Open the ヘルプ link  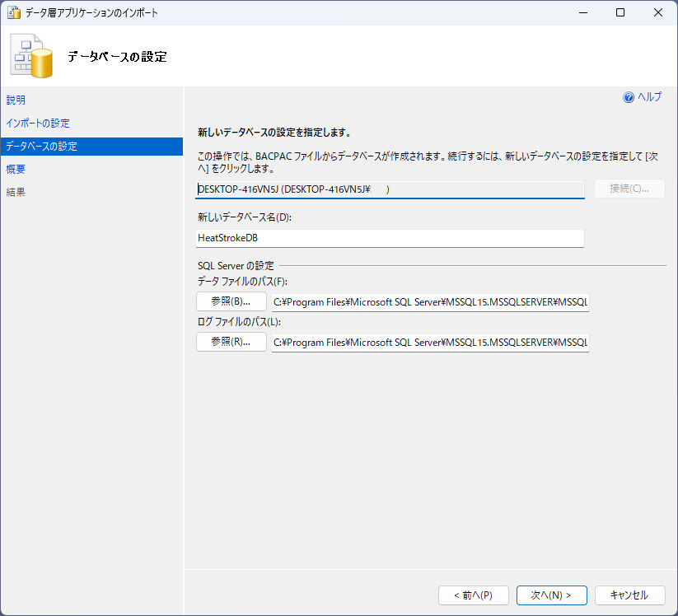point(649,97)
